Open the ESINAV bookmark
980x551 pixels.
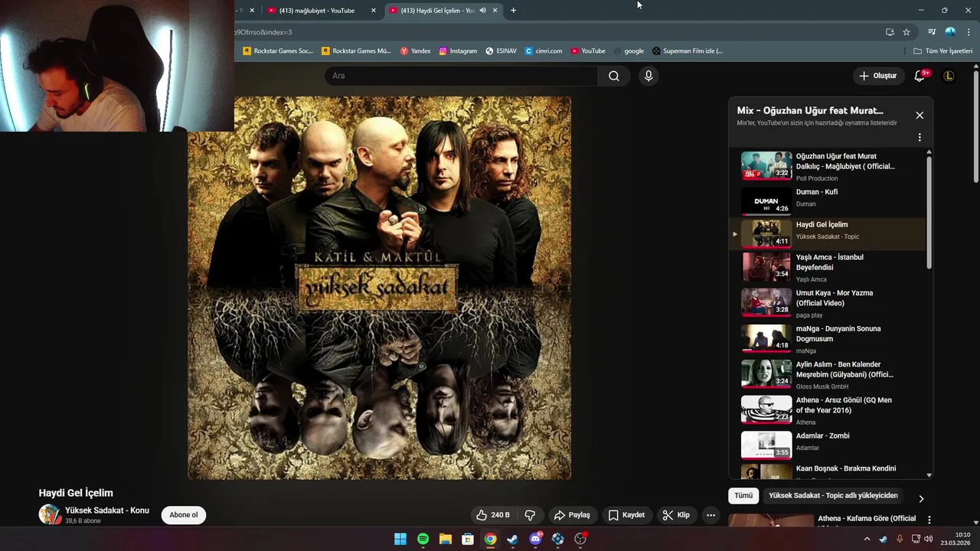pyautogui.click(x=501, y=51)
